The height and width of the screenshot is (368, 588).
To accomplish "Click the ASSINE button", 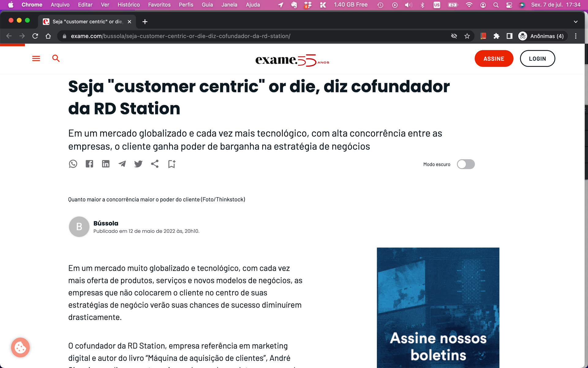I will (494, 59).
